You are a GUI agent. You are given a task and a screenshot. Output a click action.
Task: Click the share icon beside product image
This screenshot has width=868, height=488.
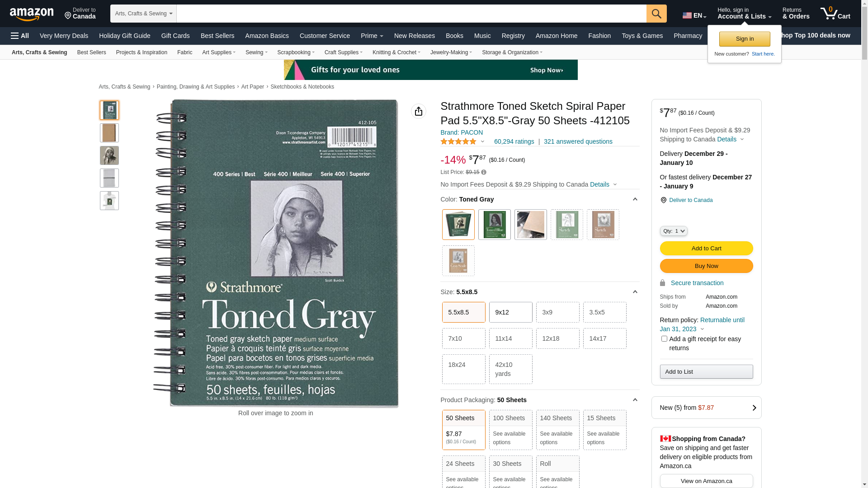click(419, 111)
